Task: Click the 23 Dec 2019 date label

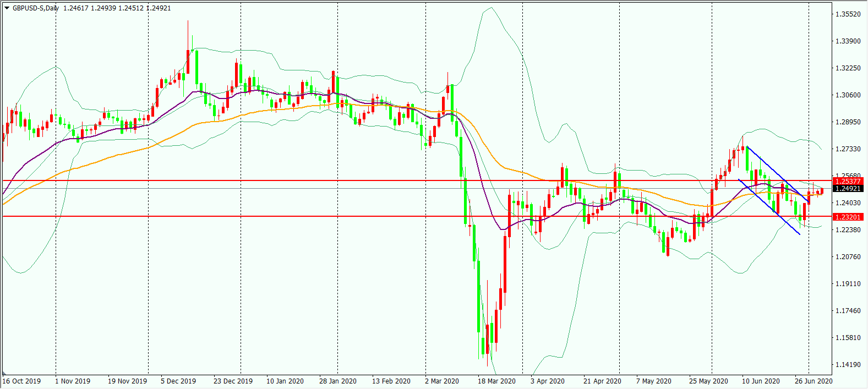Action: coord(233,381)
